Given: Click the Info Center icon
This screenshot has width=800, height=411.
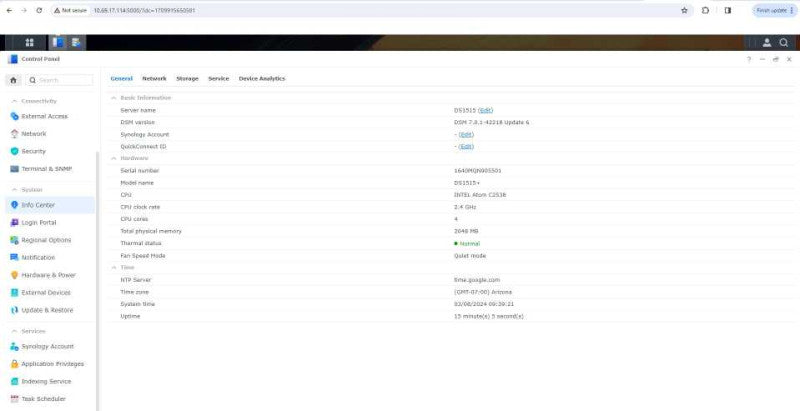Looking at the screenshot, I should point(14,205).
